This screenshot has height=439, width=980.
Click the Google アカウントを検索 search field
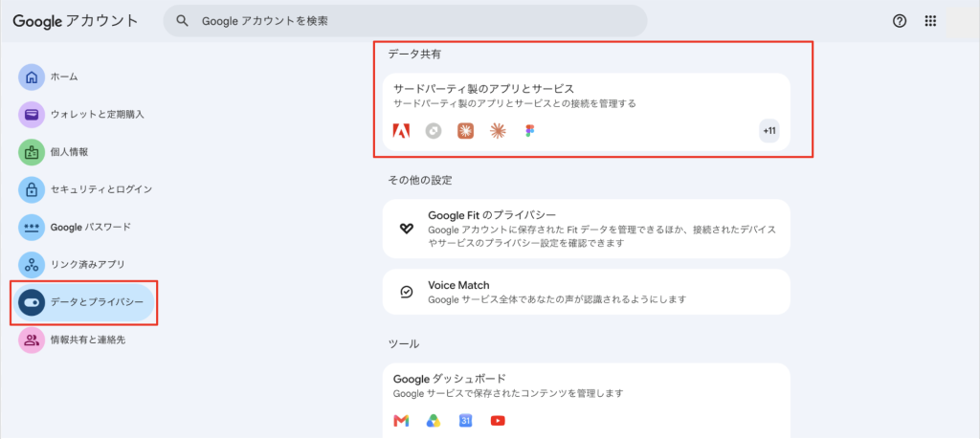pos(405,21)
